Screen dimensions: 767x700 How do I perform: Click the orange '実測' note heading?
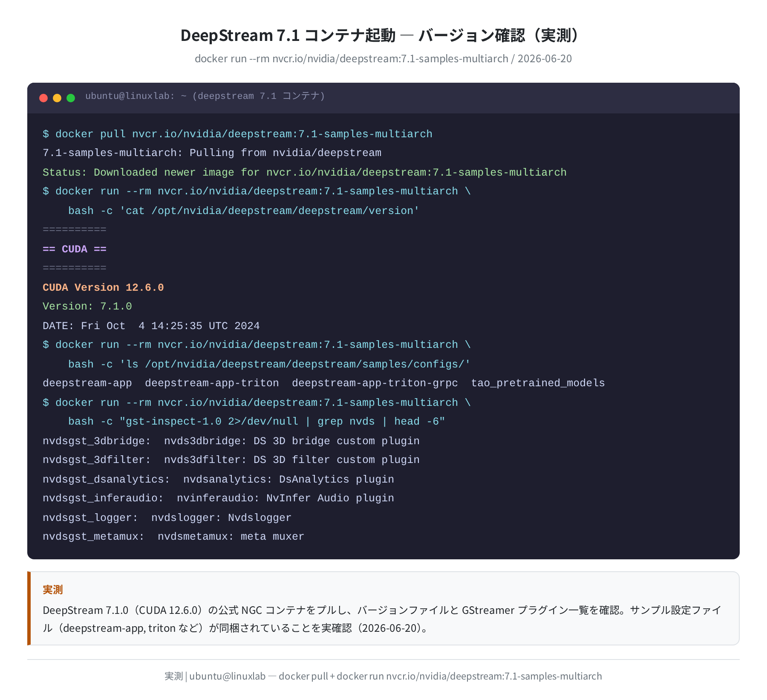[53, 590]
